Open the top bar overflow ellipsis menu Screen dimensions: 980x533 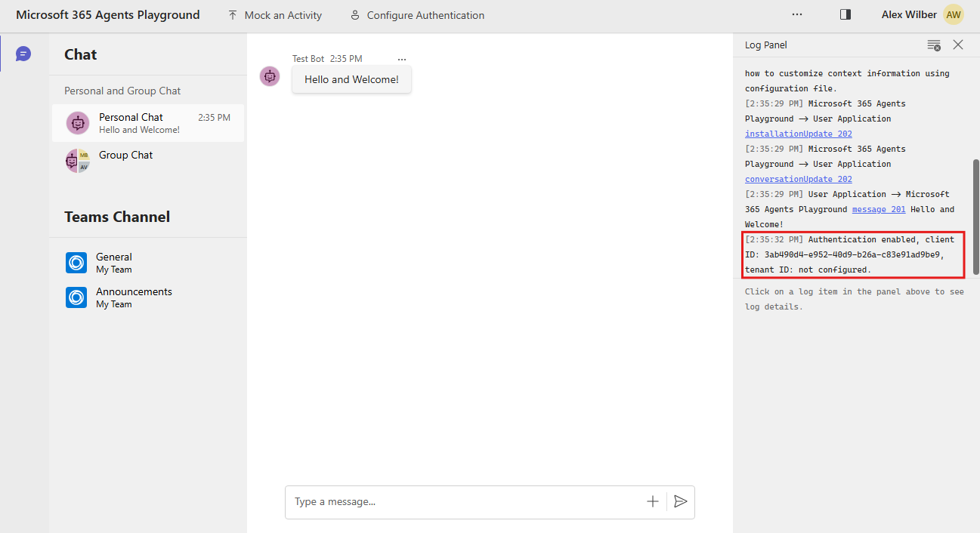pos(797,14)
